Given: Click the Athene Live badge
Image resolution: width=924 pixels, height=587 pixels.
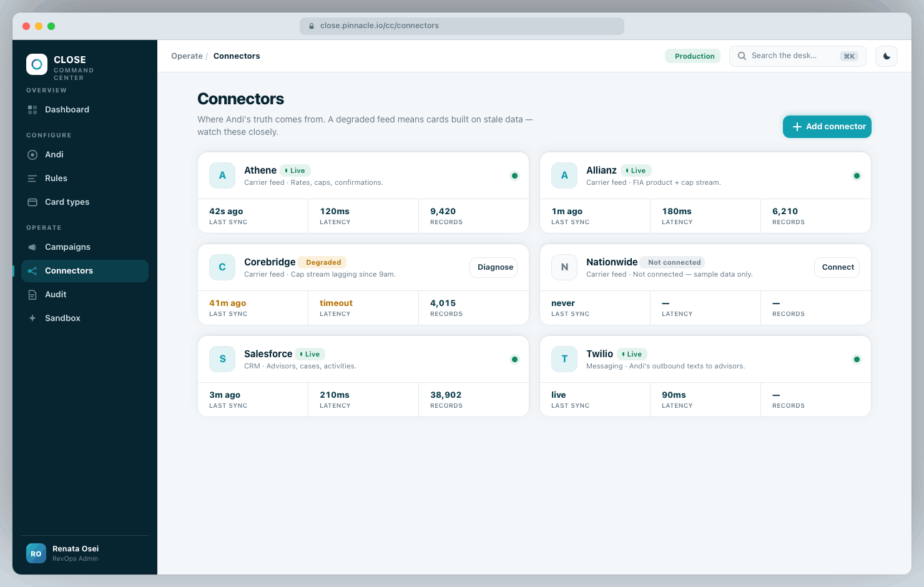Looking at the screenshot, I should click(x=295, y=170).
